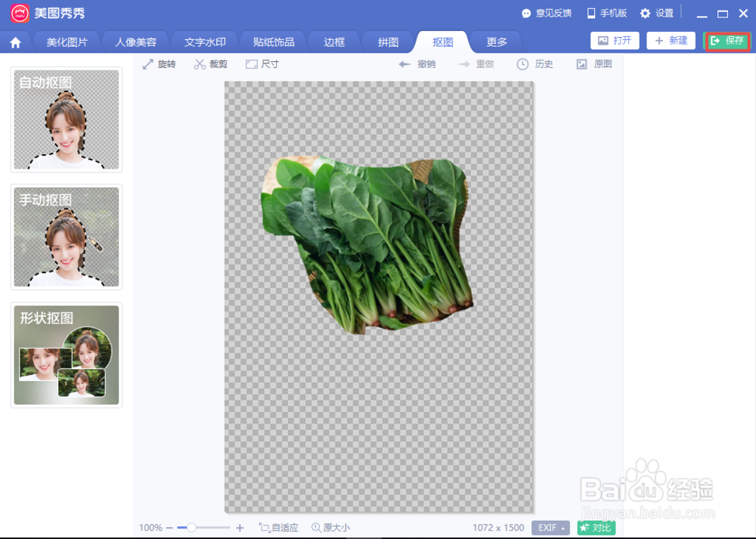Select the 自动抠图 auto cutout thumbnail
Screen dimensions: 756x539
point(66,119)
